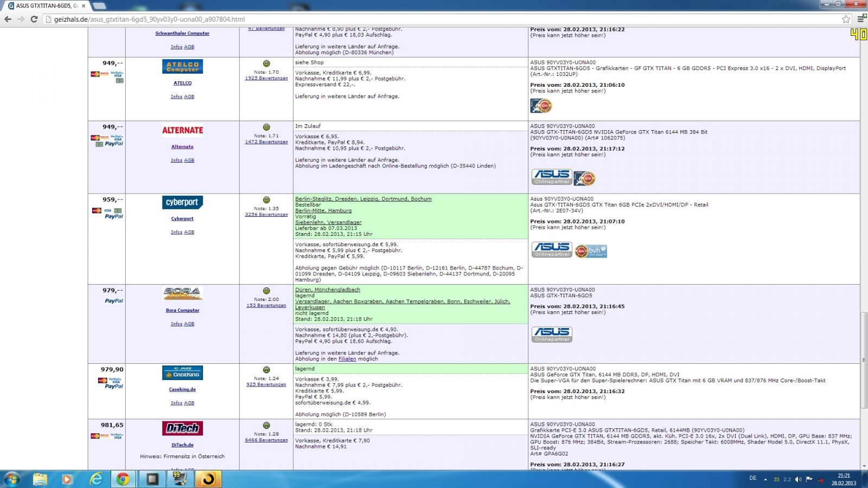Screen dimensions: 868x488
Task: Bookmark this page with the star icon
Action: [846, 19]
